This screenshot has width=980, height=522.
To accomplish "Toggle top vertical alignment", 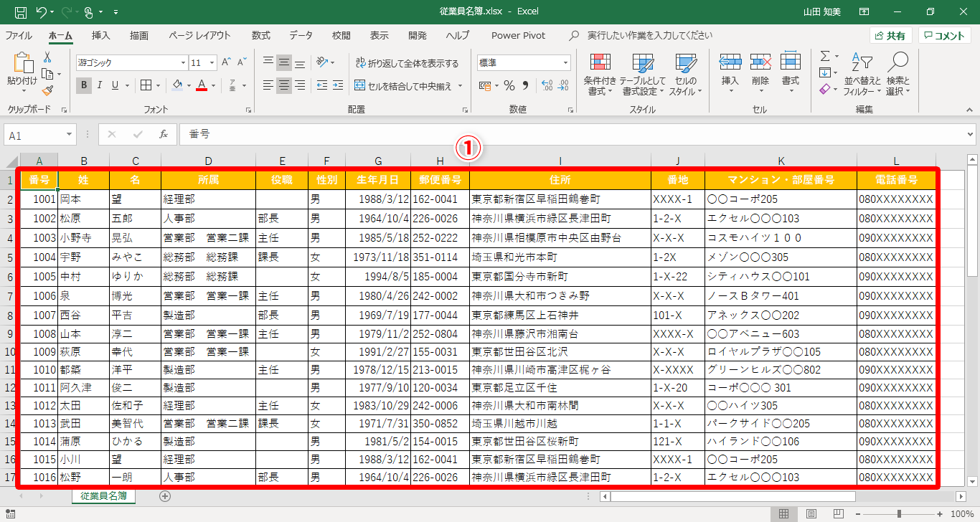I will [x=268, y=62].
